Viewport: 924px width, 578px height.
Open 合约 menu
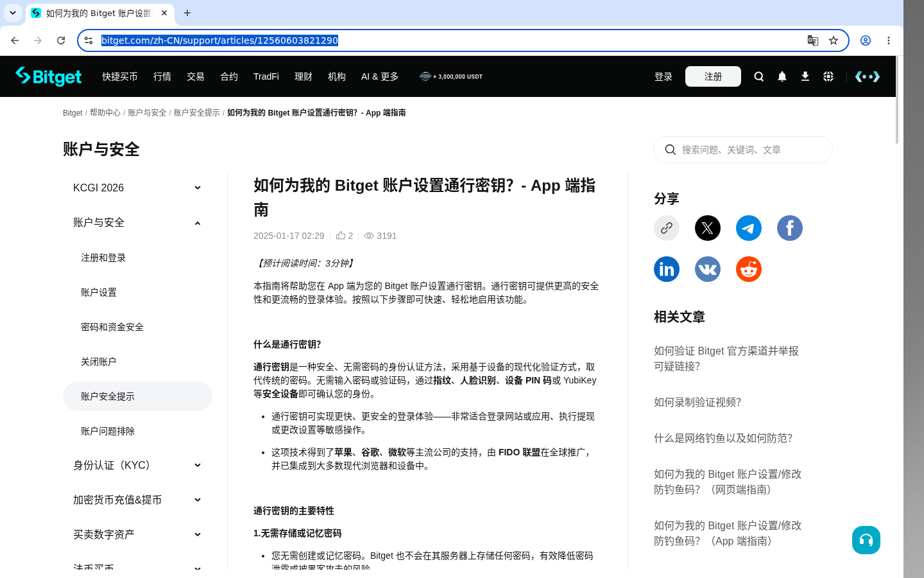click(229, 76)
